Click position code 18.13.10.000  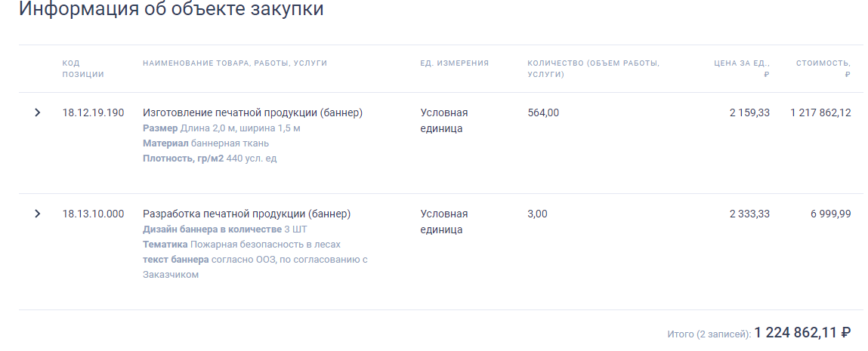(x=93, y=214)
